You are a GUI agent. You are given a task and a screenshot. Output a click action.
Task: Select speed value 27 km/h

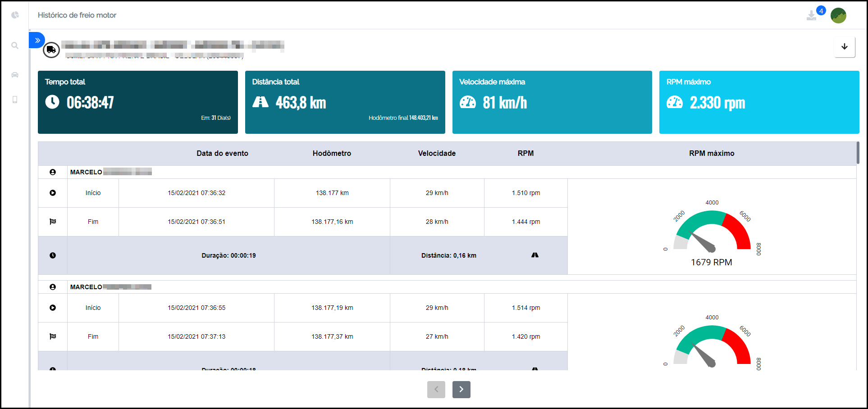point(437,336)
